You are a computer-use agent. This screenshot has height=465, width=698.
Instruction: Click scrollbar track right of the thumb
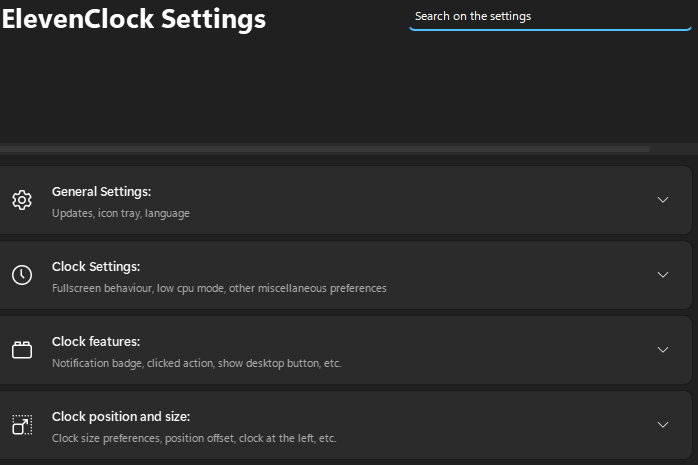[x=674, y=149]
